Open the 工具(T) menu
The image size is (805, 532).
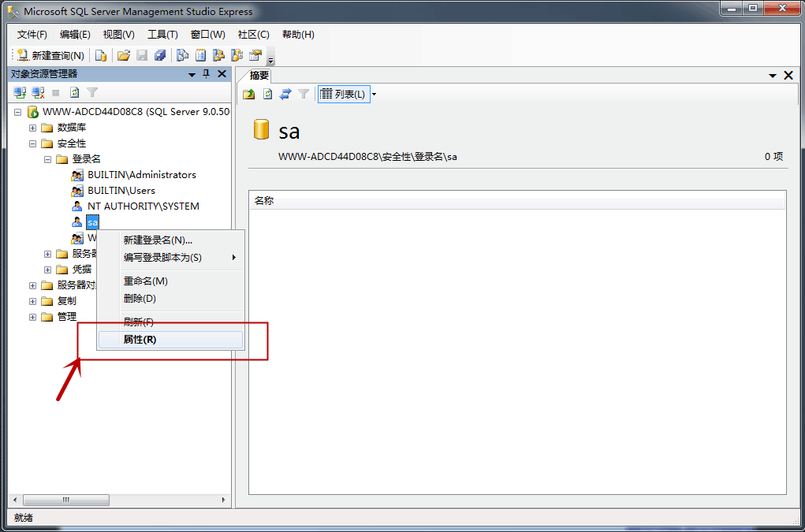click(x=162, y=35)
